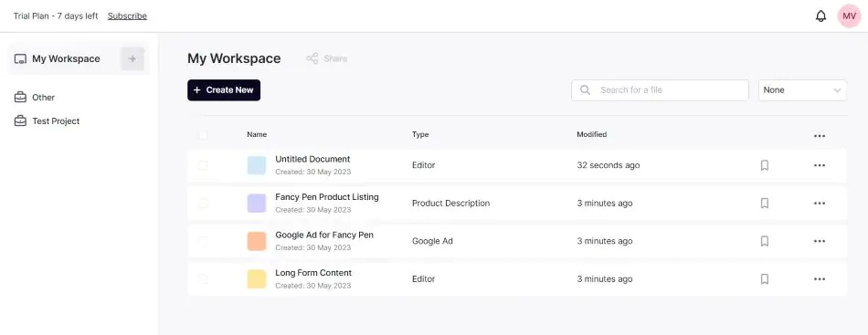Screen dimensions: 868x335
Task: Open the table header more options menu
Action: (x=820, y=136)
